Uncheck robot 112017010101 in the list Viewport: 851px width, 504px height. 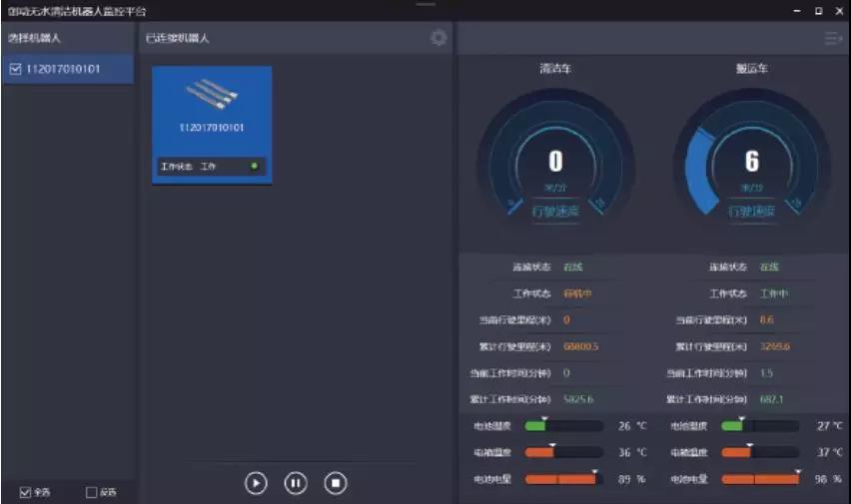(x=15, y=70)
